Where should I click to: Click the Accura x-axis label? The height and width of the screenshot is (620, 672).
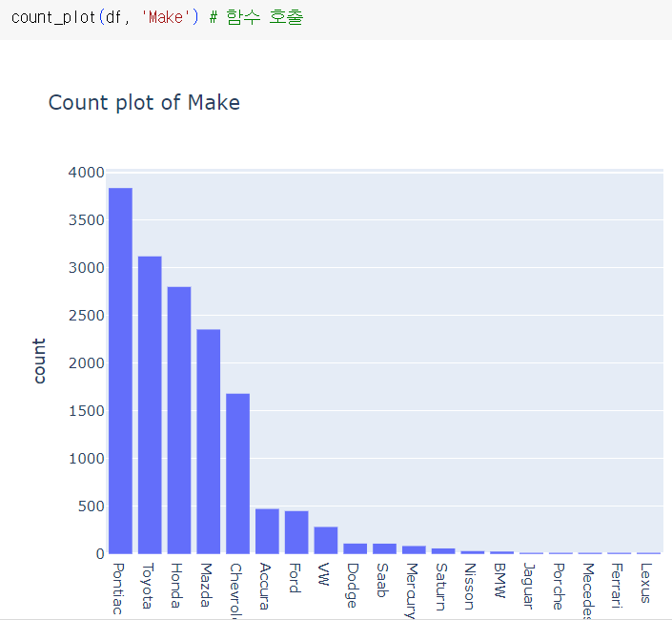(264, 586)
